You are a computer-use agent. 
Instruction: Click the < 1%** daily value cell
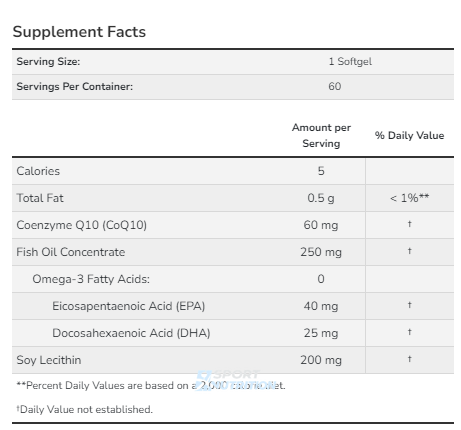click(x=409, y=198)
